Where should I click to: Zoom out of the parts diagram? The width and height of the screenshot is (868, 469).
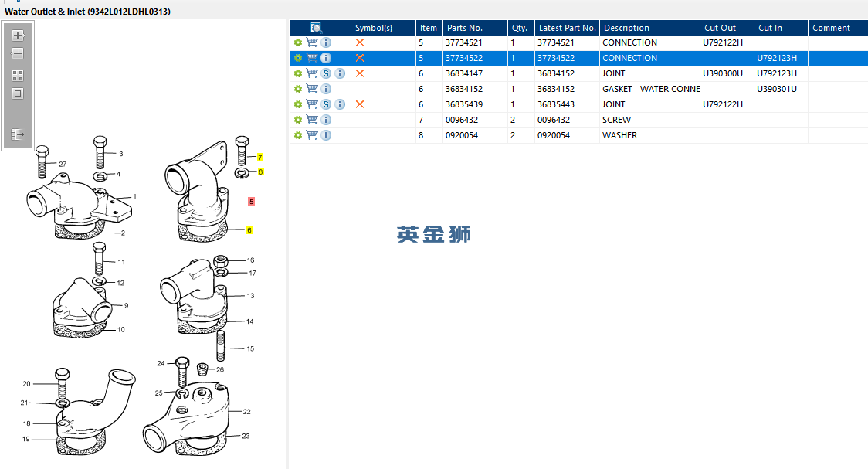[x=18, y=54]
